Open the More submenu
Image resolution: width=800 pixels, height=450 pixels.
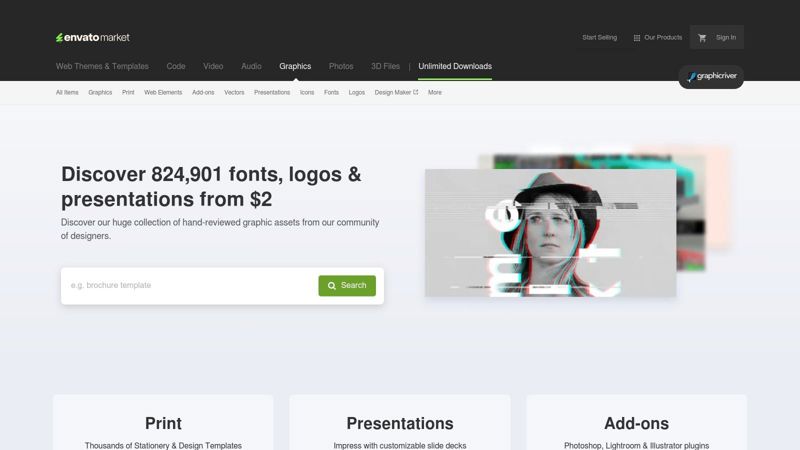tap(434, 92)
